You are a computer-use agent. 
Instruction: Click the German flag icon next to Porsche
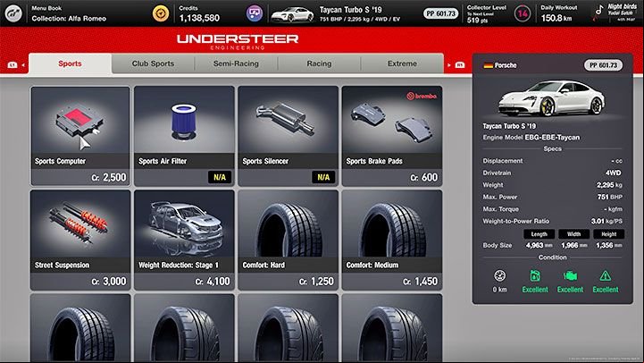[488, 65]
